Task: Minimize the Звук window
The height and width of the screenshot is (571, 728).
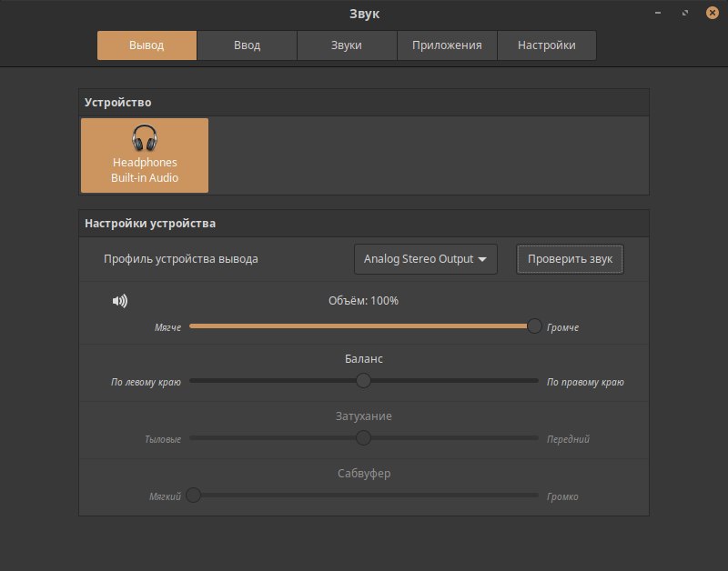Action: click(x=658, y=13)
